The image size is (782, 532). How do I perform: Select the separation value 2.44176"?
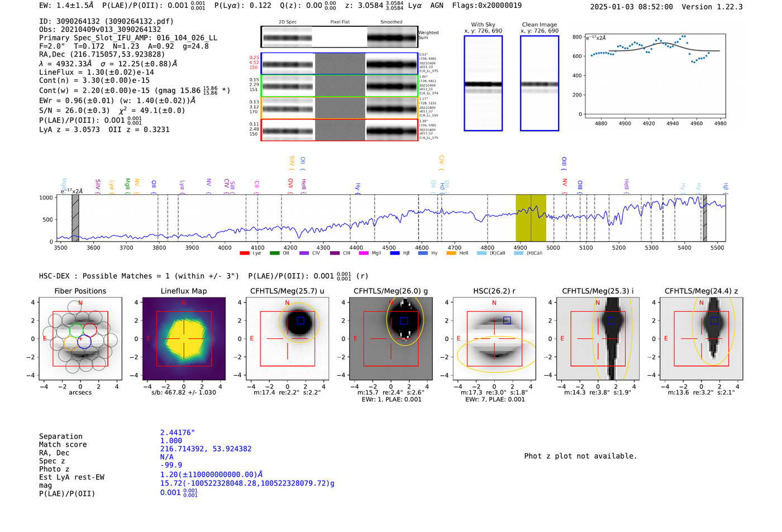[x=178, y=433]
